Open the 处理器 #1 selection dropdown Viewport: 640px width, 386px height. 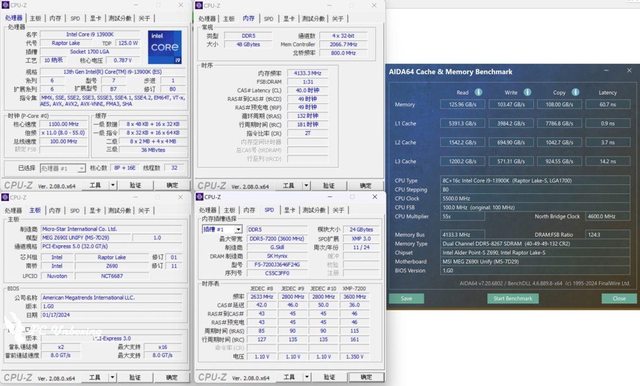(62, 168)
